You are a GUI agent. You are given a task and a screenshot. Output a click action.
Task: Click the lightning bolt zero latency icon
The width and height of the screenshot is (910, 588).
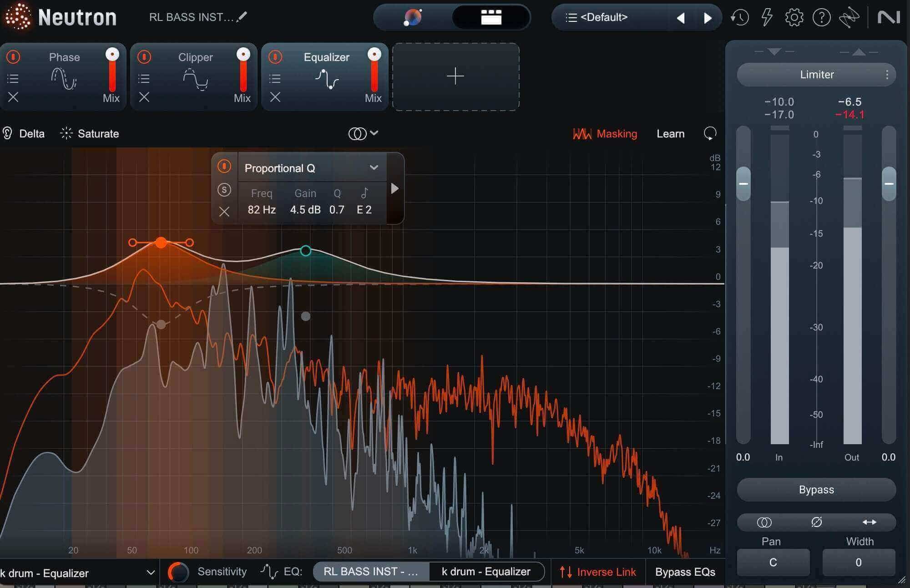pos(767,18)
